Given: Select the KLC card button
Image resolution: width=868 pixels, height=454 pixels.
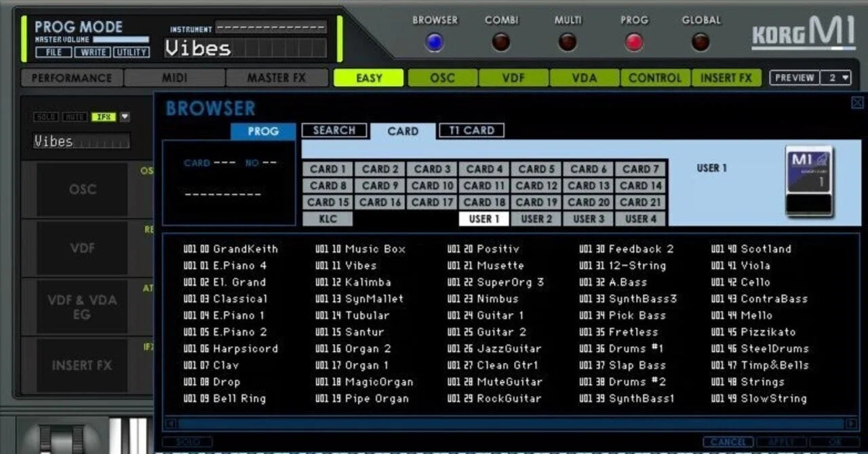Looking at the screenshot, I should pos(328,218).
